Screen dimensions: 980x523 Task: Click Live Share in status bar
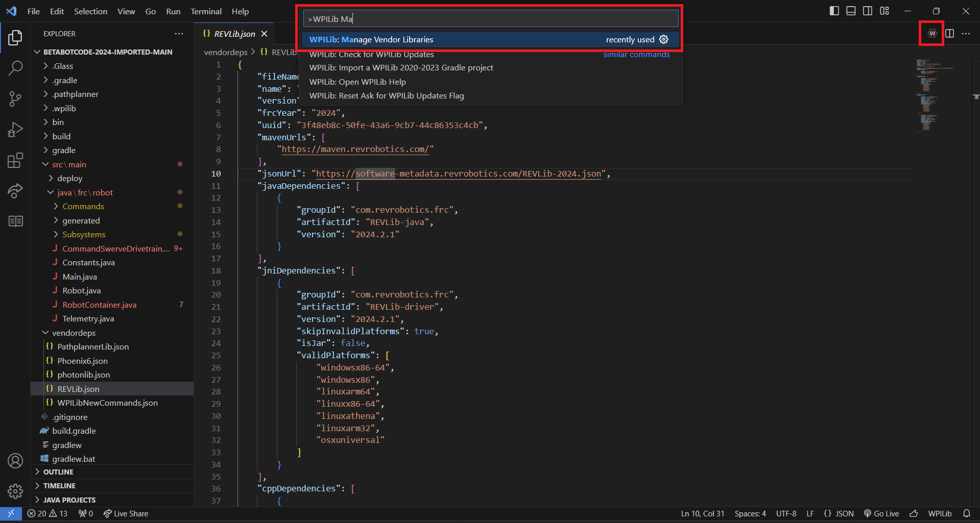click(126, 514)
